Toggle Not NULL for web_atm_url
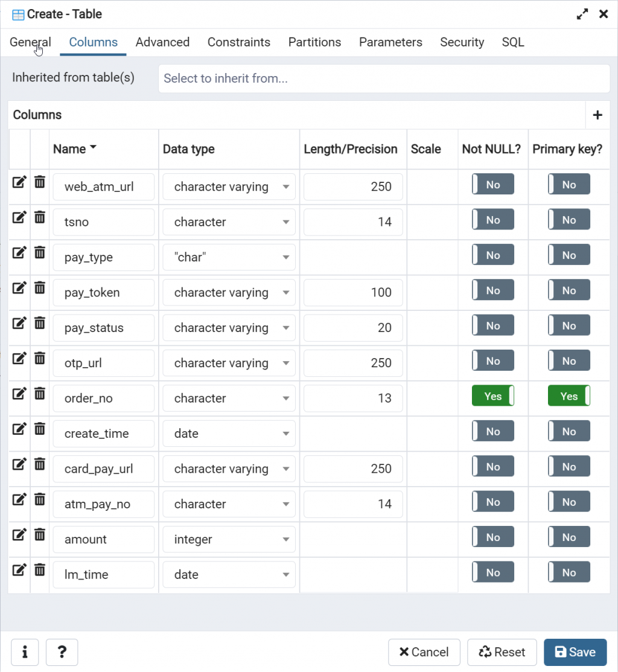The image size is (618, 672). 493,184
